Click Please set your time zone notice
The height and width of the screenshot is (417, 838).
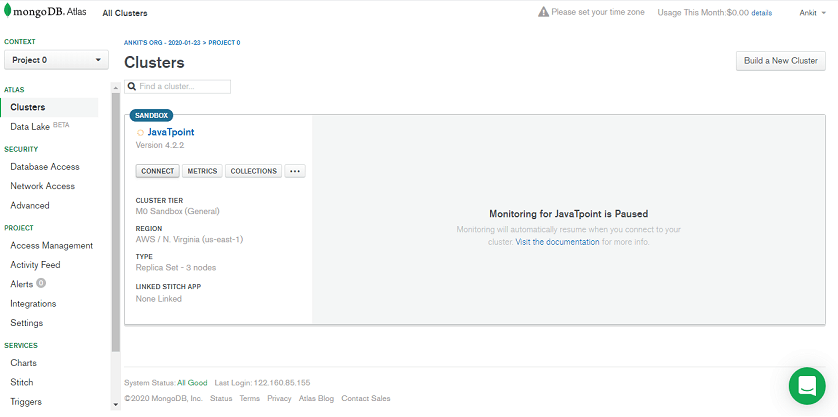[598, 12]
